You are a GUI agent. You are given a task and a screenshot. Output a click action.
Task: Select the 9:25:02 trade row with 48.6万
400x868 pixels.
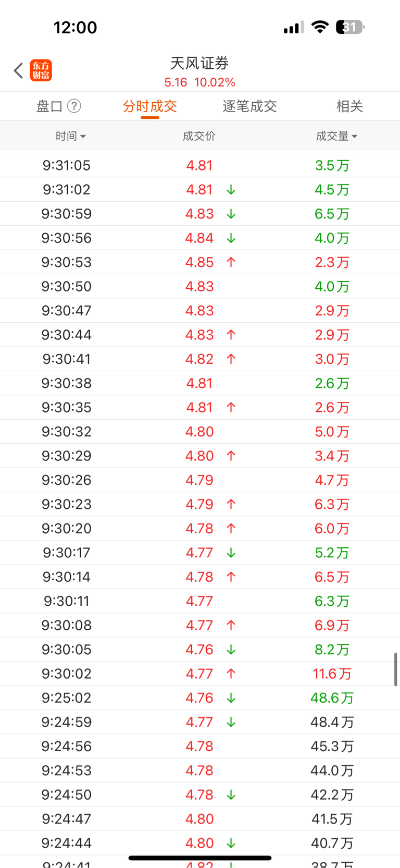coord(199,698)
